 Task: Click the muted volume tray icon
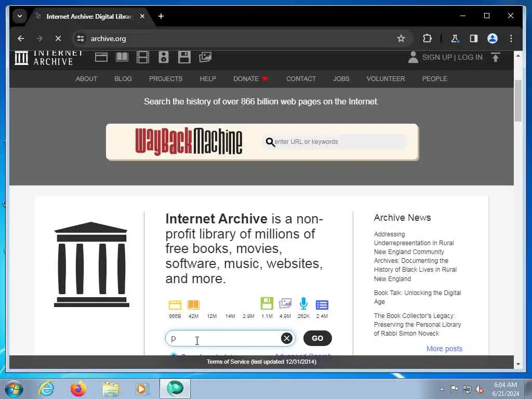(480, 389)
